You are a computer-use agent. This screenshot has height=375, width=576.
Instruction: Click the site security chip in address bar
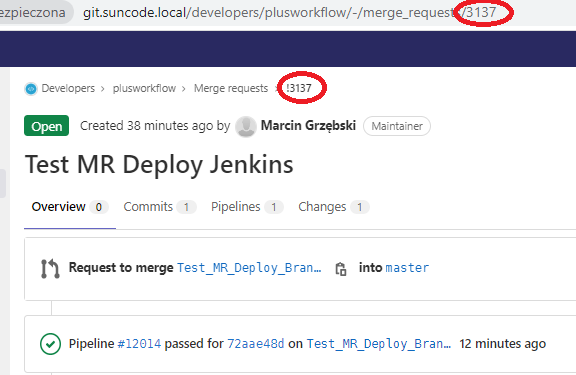pyautogui.click(x=36, y=12)
